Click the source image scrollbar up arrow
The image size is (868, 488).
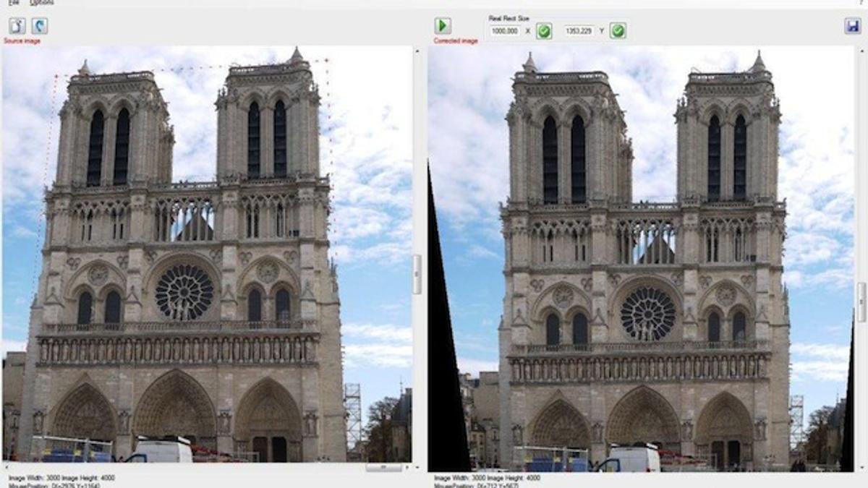pos(417,51)
